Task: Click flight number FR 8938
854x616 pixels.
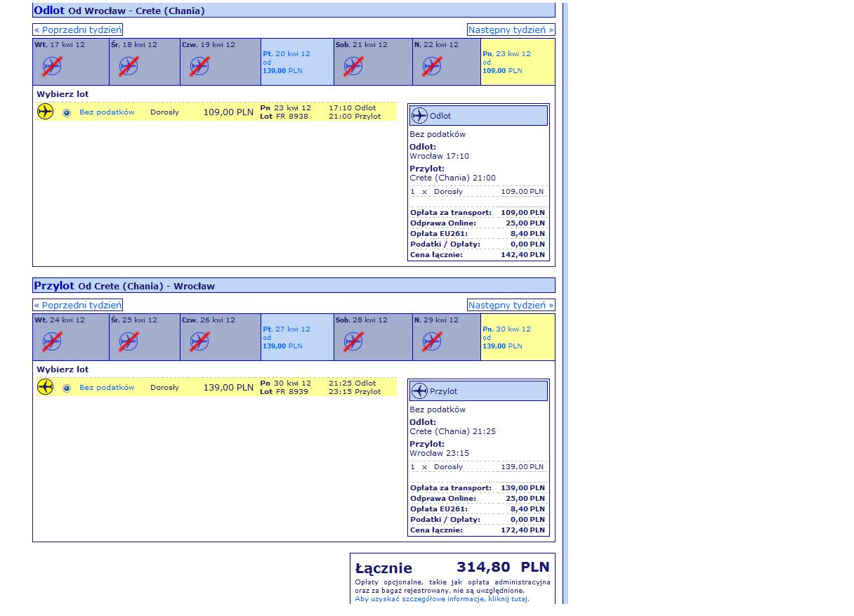Action: 292,117
